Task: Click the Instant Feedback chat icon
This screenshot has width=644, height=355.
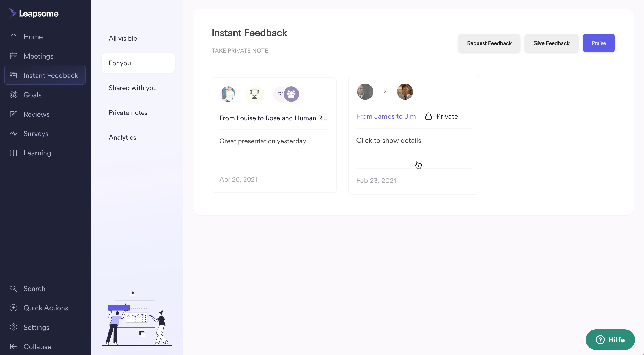Action: point(14,75)
